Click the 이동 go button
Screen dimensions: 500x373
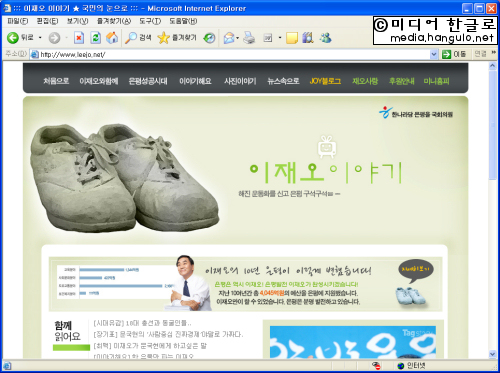tap(454, 54)
